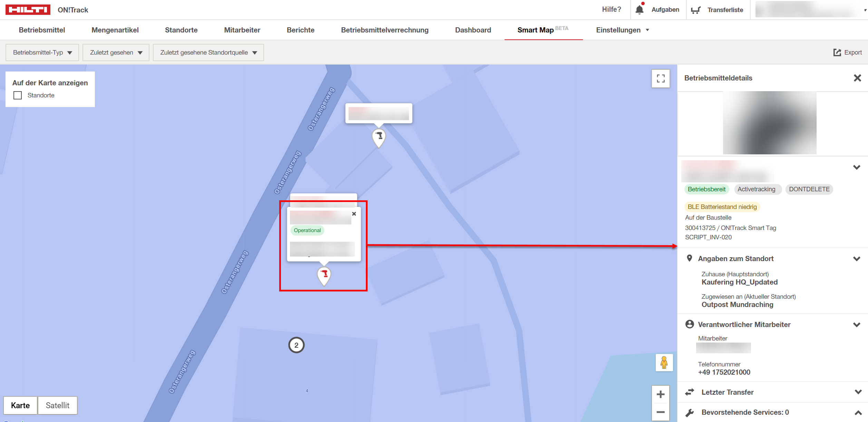Zoom in on the map

[x=661, y=394]
